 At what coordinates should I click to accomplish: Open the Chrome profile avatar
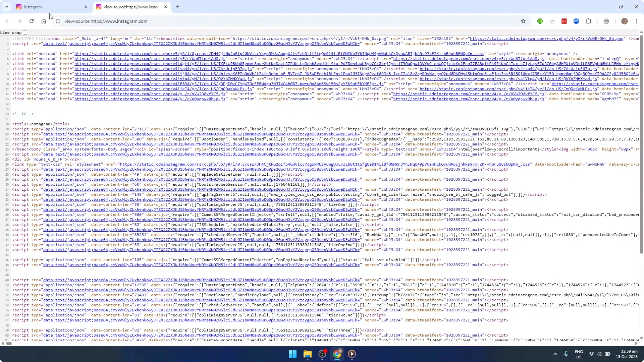[625, 21]
